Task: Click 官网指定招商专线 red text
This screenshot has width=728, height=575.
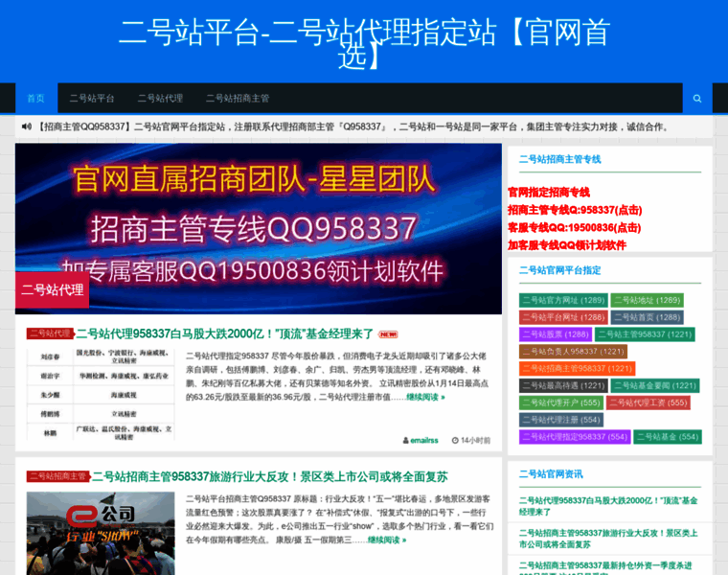Action: (x=549, y=193)
